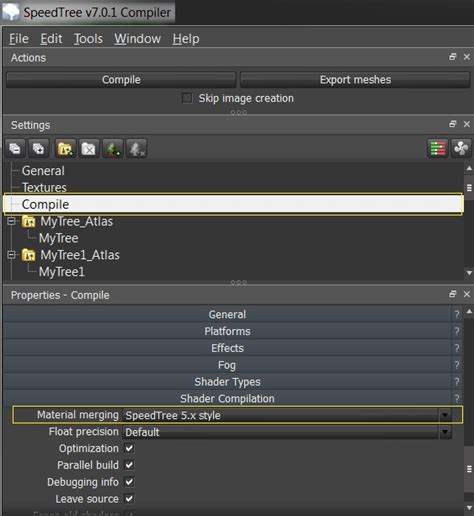The image size is (474, 516).
Task: Enable Skip image creation checkbox
Action: (x=187, y=98)
